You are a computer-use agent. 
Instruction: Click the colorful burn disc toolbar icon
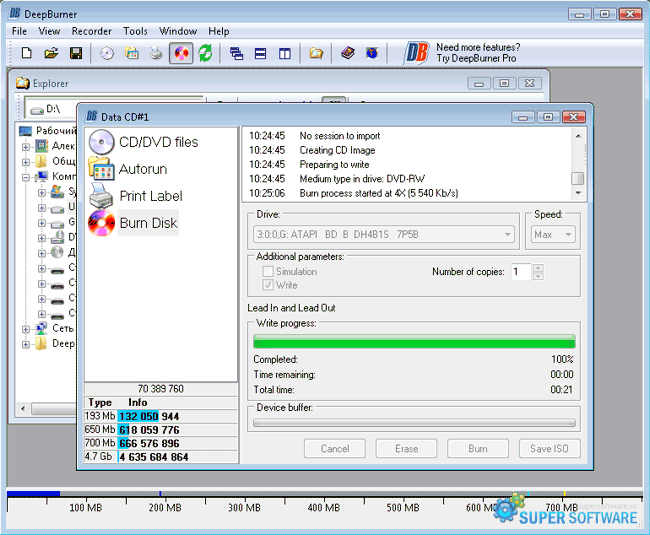[x=181, y=53]
